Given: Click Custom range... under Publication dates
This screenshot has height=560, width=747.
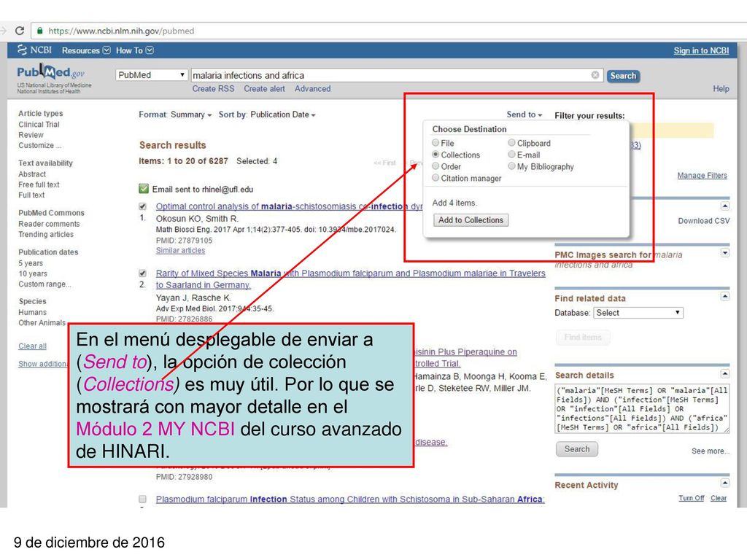Looking at the screenshot, I should pos(44,284).
